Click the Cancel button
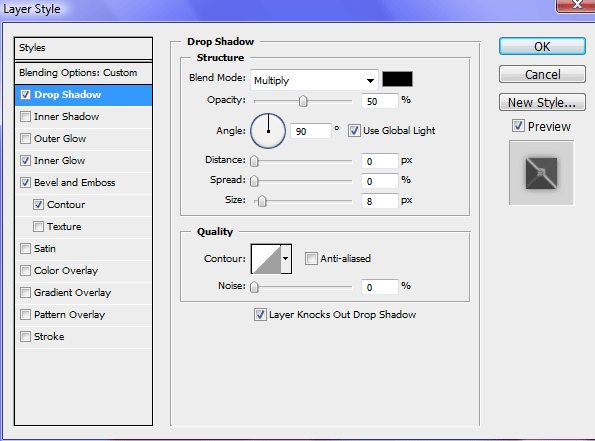This screenshot has height=441, width=595. 542,74
